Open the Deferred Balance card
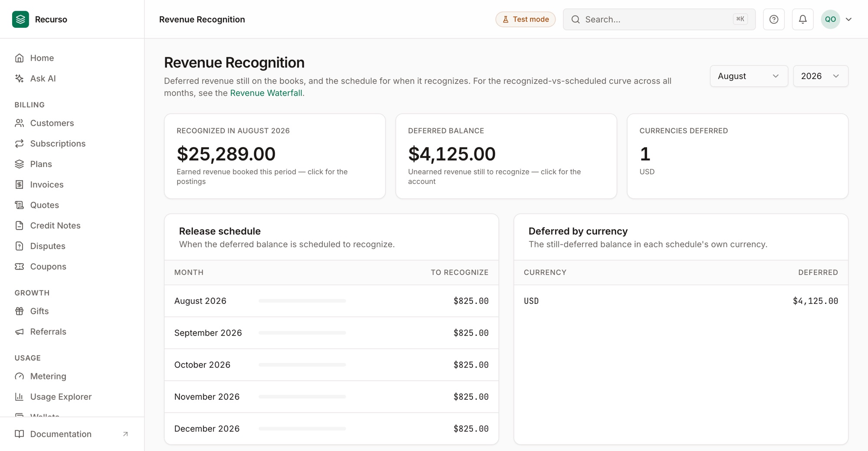This screenshot has height=451, width=868. pos(506,156)
